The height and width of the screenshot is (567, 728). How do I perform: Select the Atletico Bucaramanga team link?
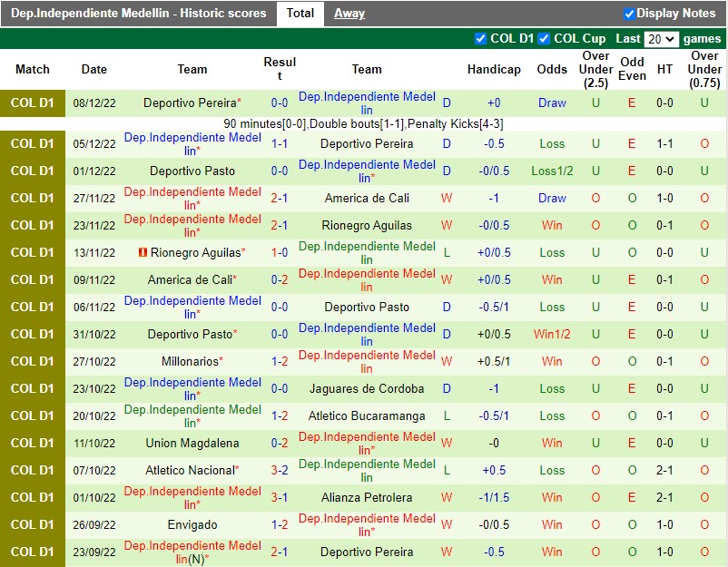(367, 415)
